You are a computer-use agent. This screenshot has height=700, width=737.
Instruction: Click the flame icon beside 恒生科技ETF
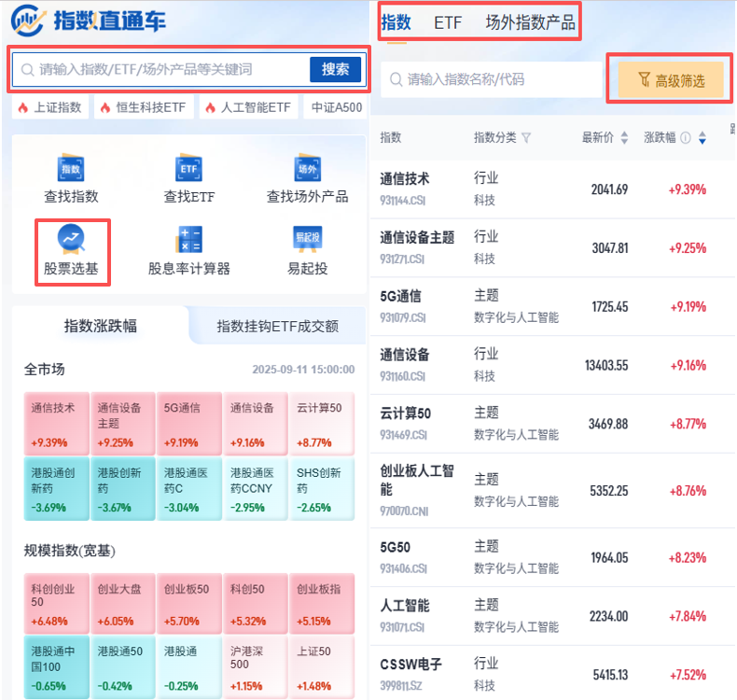click(105, 107)
